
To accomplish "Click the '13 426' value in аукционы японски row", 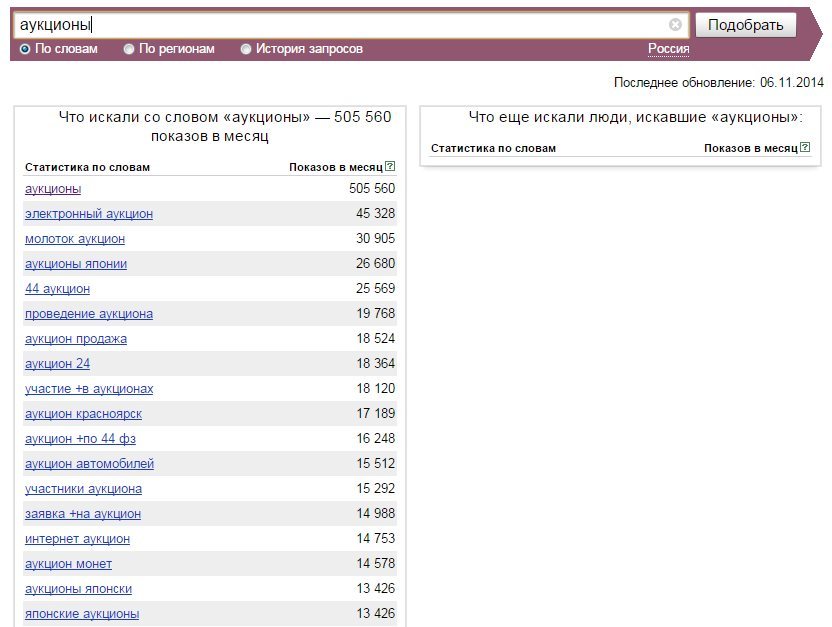I will coord(376,588).
